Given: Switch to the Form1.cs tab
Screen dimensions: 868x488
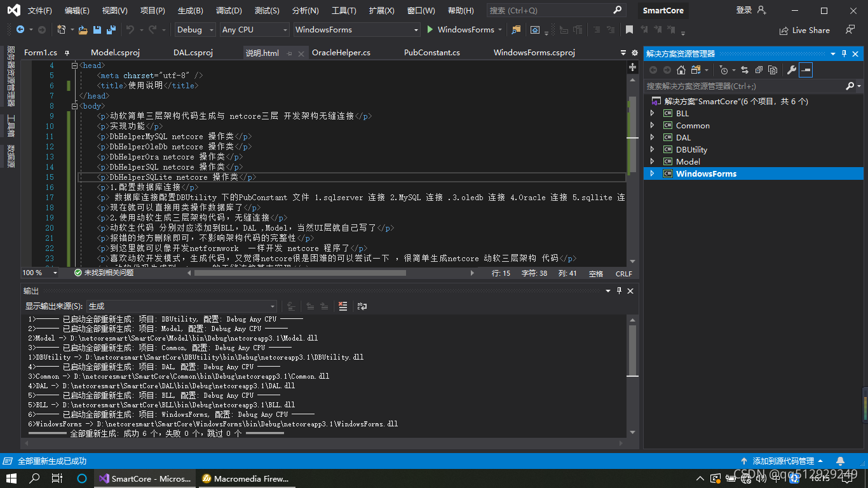Looking at the screenshot, I should point(41,53).
